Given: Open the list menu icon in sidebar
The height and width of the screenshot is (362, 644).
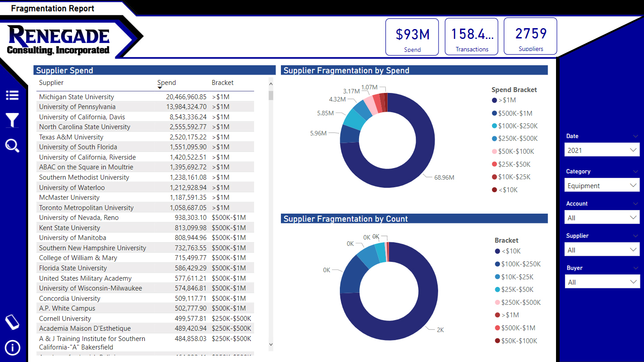Looking at the screenshot, I should pyautogui.click(x=12, y=95).
